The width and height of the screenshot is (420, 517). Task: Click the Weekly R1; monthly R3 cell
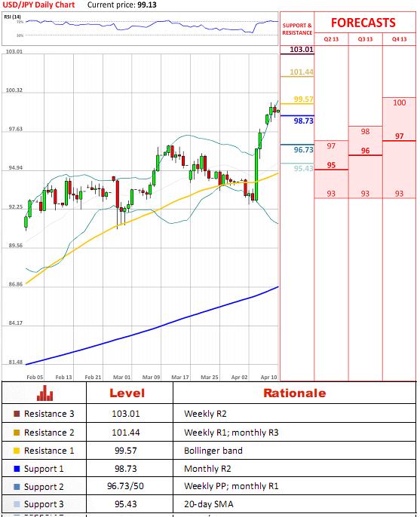point(231,433)
